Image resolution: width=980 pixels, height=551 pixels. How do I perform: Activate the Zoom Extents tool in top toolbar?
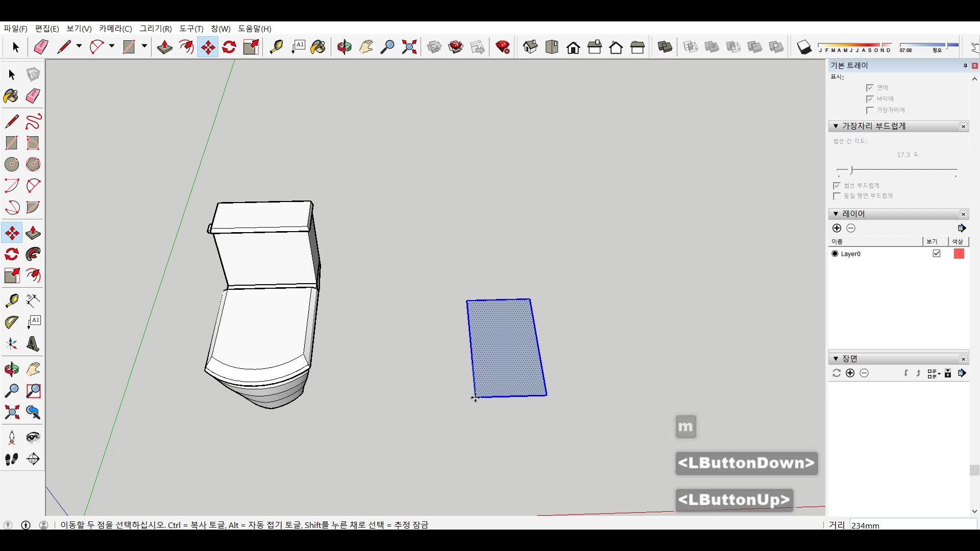pyautogui.click(x=409, y=47)
